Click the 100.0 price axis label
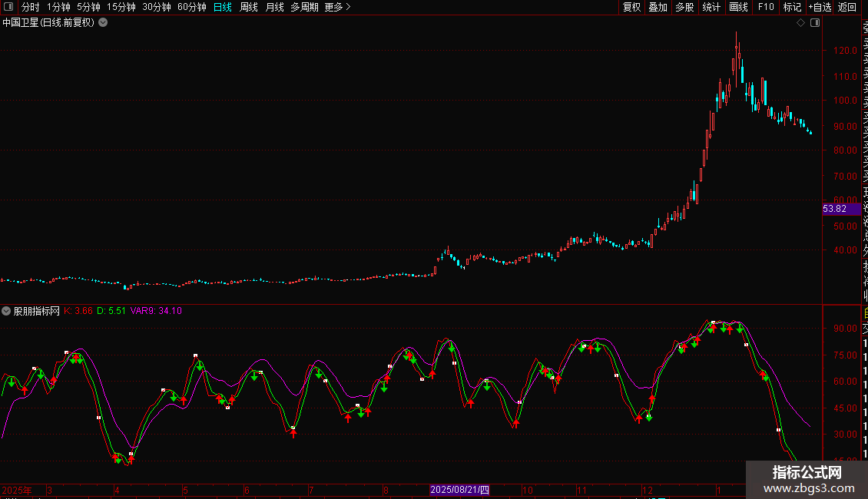The image size is (868, 499). [x=845, y=100]
